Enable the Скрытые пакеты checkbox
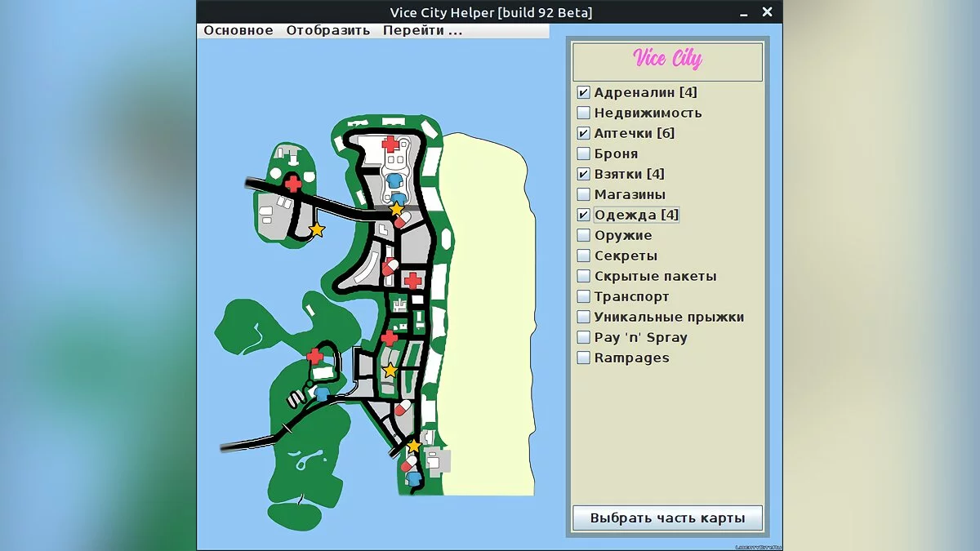This screenshot has width=980, height=551. pyautogui.click(x=583, y=276)
